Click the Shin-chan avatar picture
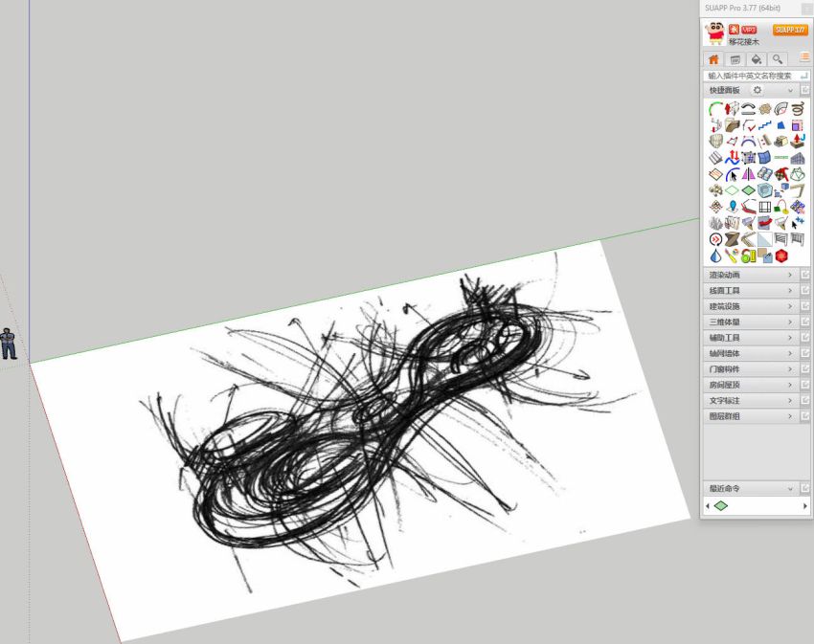Viewport: 814px width, 644px height. tap(714, 33)
